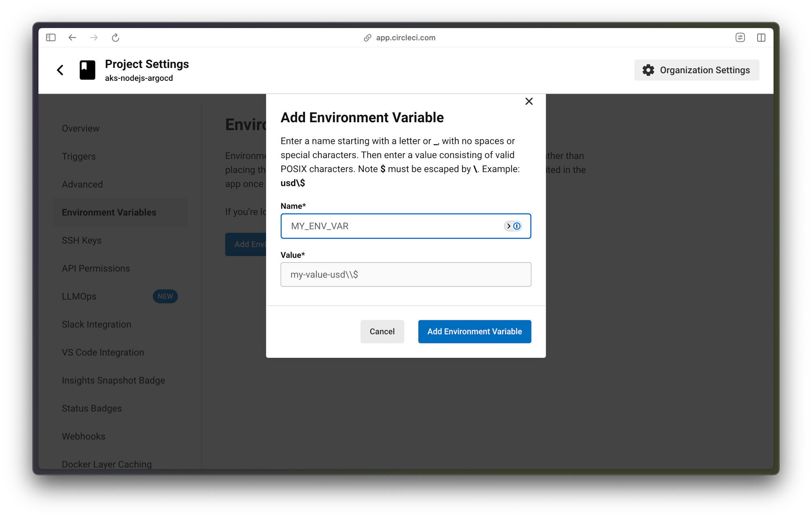This screenshot has height=518, width=812.
Task: Cancel the environment variable dialog
Action: pyautogui.click(x=382, y=331)
